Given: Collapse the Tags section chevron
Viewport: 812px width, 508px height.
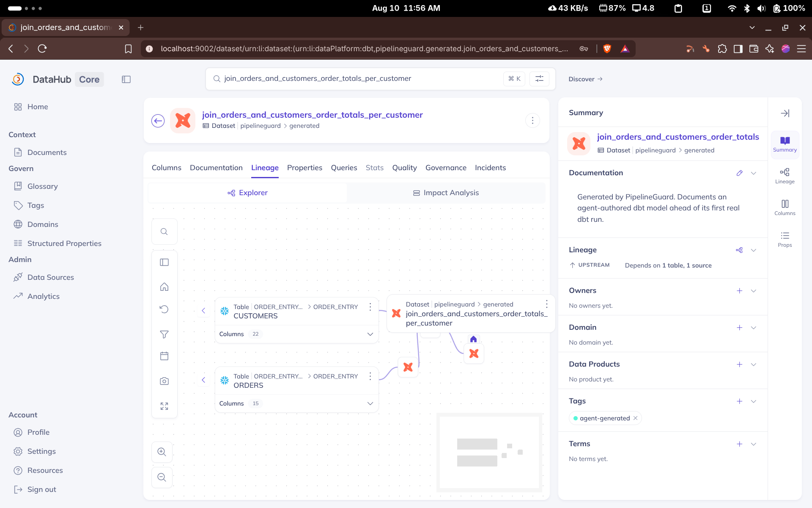Looking at the screenshot, I should click(753, 401).
